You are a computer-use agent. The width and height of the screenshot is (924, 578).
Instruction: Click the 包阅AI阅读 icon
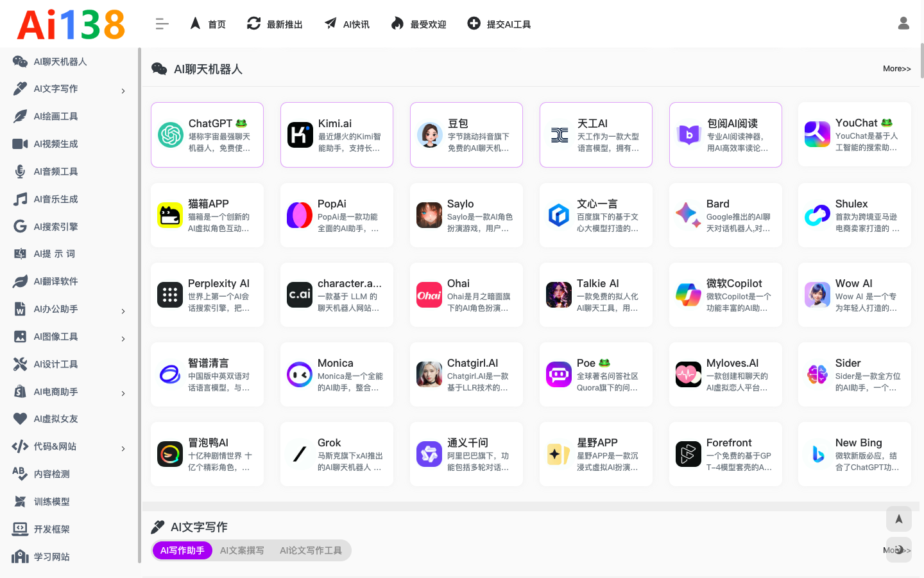(689, 135)
